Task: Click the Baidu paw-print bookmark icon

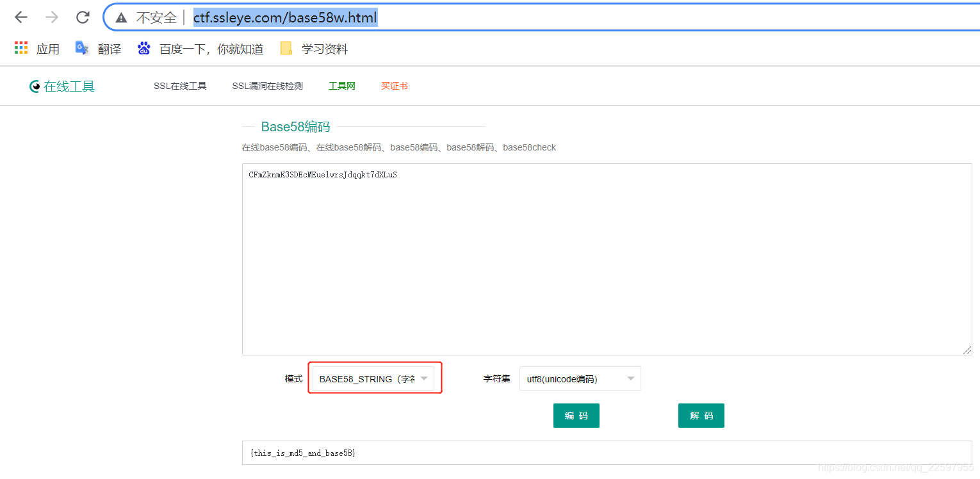Action: point(143,48)
